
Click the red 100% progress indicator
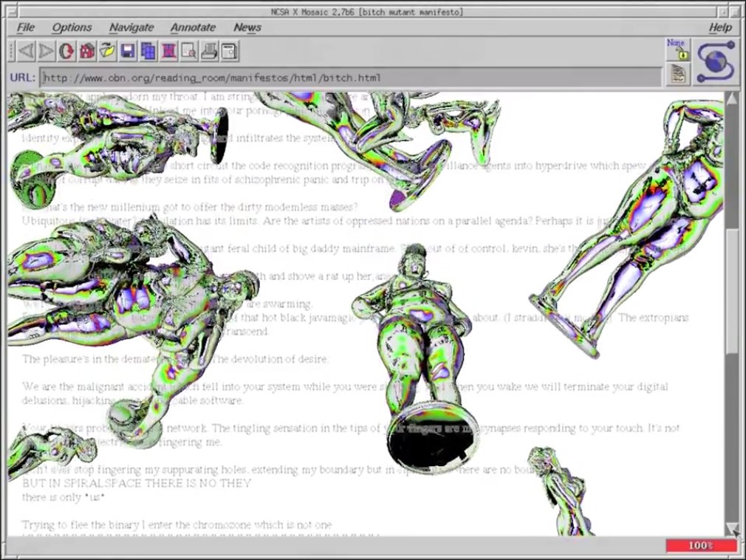701,545
